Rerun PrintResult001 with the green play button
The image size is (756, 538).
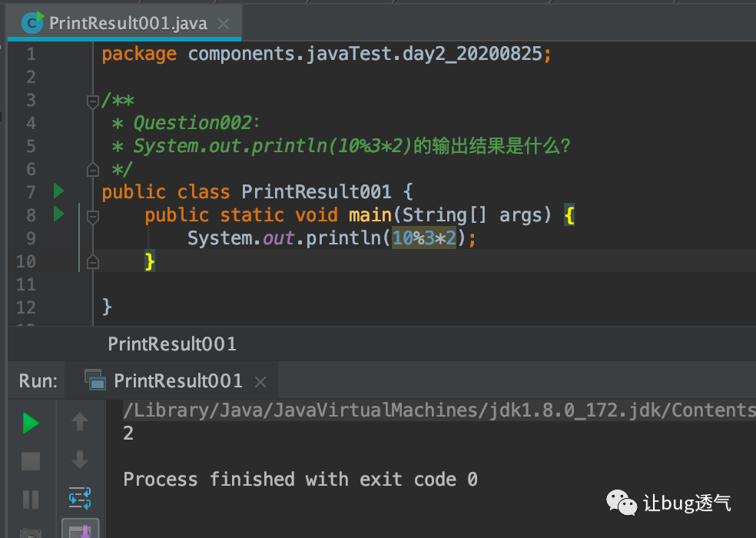31,423
